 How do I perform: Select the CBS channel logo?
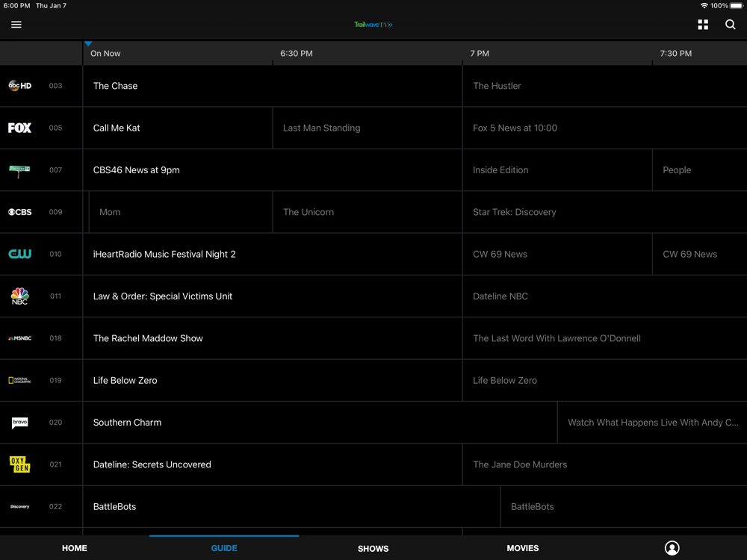click(20, 212)
